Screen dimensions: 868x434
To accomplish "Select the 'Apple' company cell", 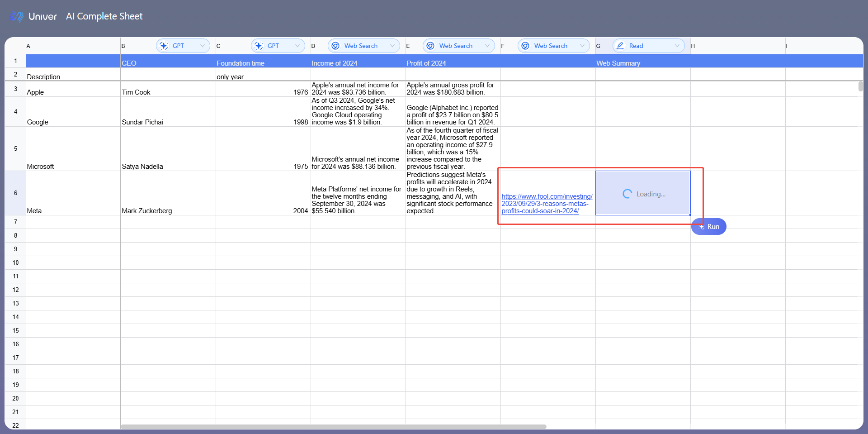I will [x=73, y=89].
